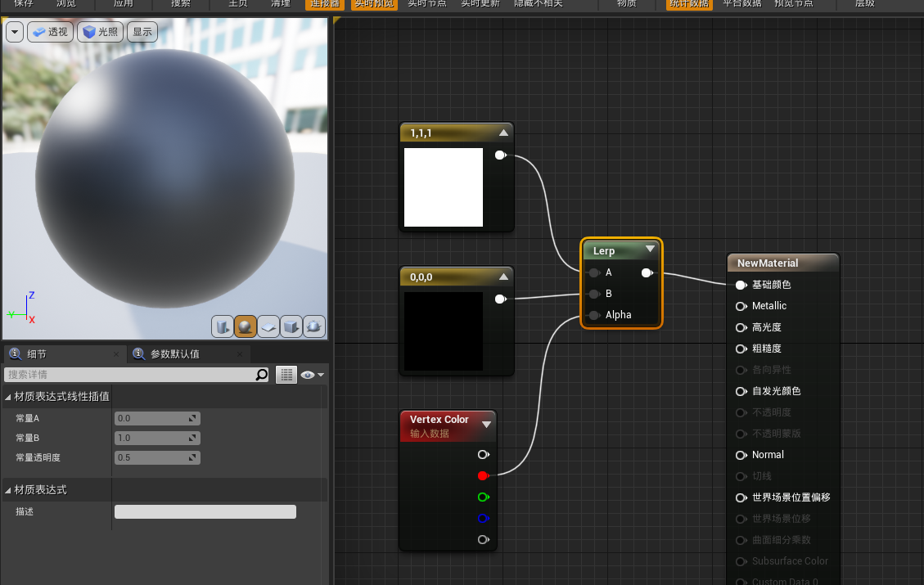The height and width of the screenshot is (585, 924).
Task: Toggle the 平台数据 toolbar option
Action: [x=742, y=4]
